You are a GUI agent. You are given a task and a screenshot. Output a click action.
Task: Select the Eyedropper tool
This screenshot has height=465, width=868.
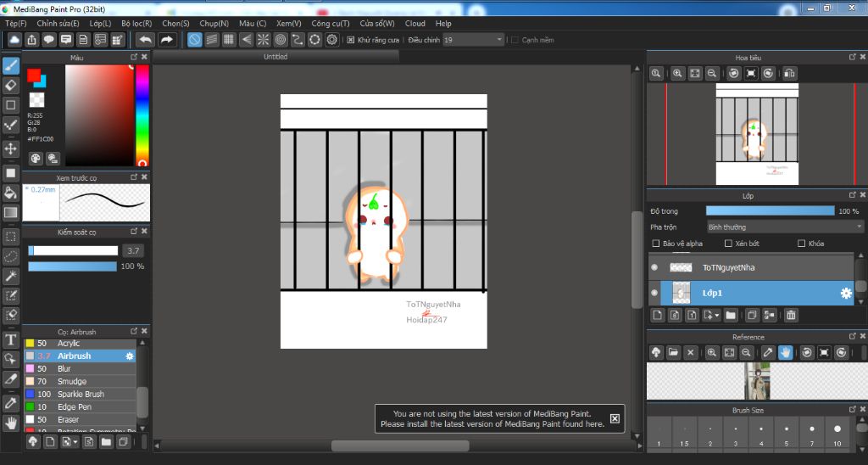(x=10, y=403)
